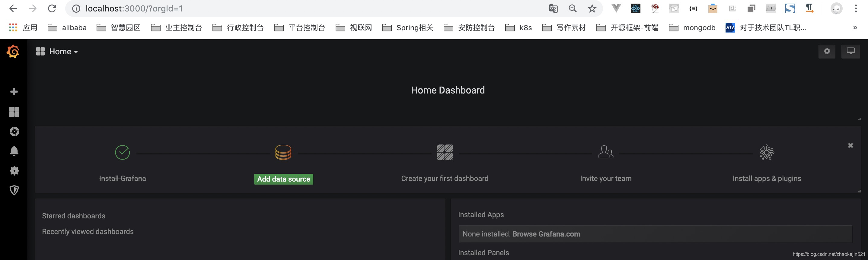Open the 智慧园区 bookmark folder

click(119, 28)
